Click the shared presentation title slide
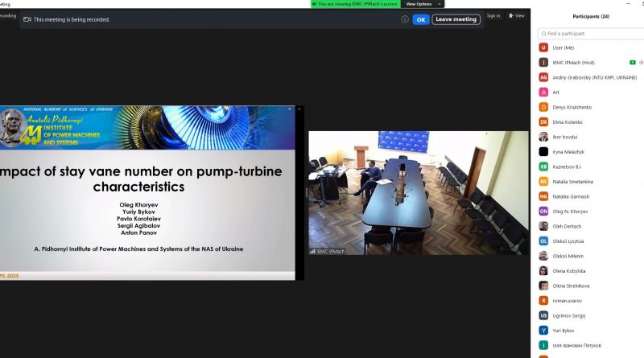The width and height of the screenshot is (644, 358). tap(147, 193)
